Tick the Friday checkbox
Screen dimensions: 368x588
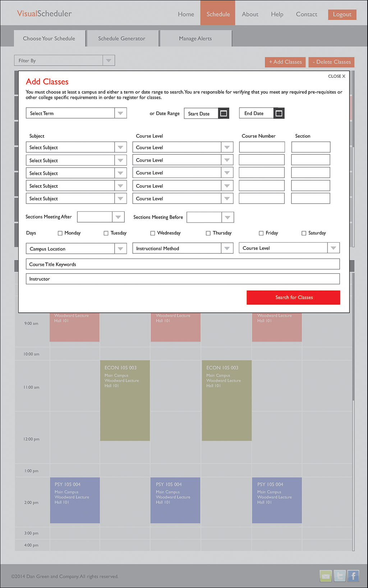click(261, 233)
